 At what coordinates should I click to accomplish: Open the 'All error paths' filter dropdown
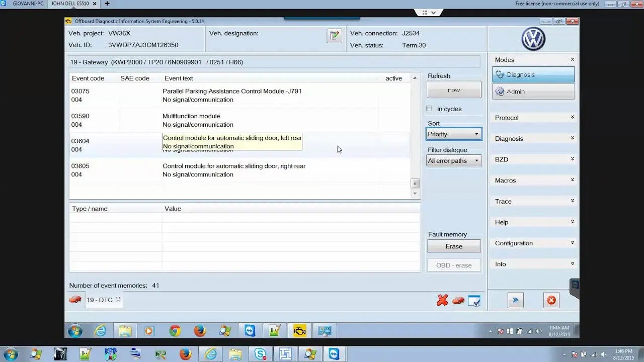click(x=453, y=161)
